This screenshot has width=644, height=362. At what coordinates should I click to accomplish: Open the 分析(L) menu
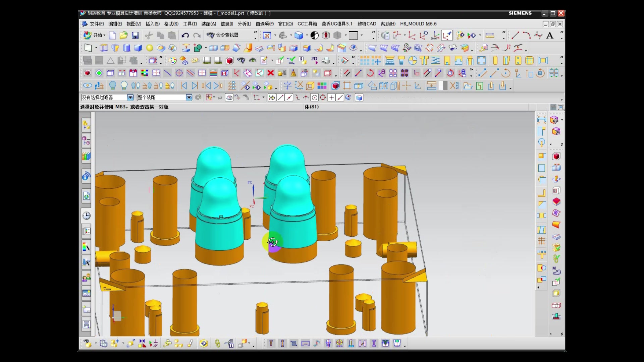tap(244, 24)
